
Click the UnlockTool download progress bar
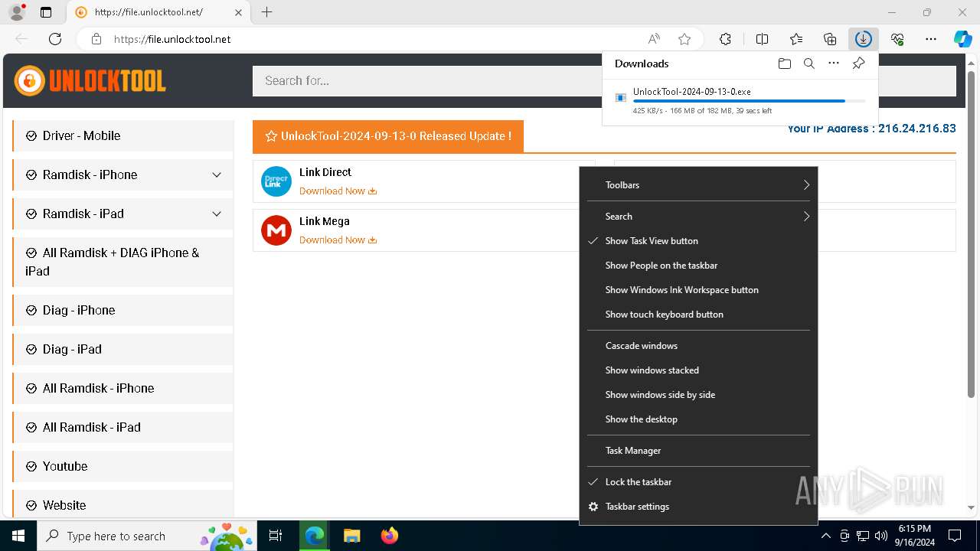click(749, 101)
